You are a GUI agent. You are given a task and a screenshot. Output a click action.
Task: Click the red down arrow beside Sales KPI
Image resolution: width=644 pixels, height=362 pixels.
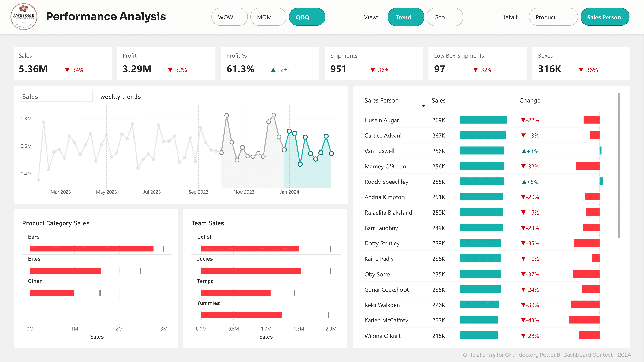67,70
